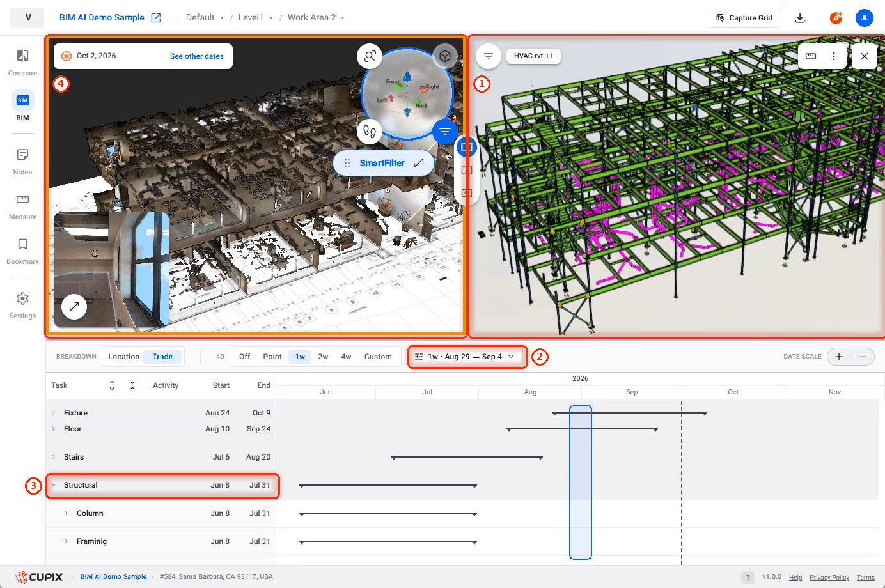Open the Notes panel
Viewport: 885px width, 588px height.
point(22,161)
